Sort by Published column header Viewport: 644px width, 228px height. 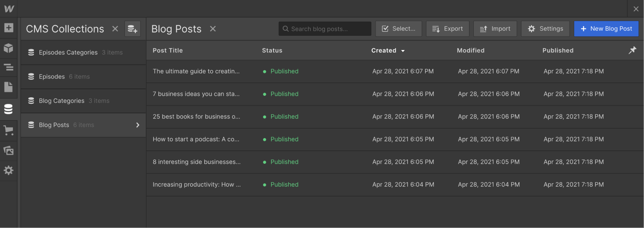[x=558, y=50]
